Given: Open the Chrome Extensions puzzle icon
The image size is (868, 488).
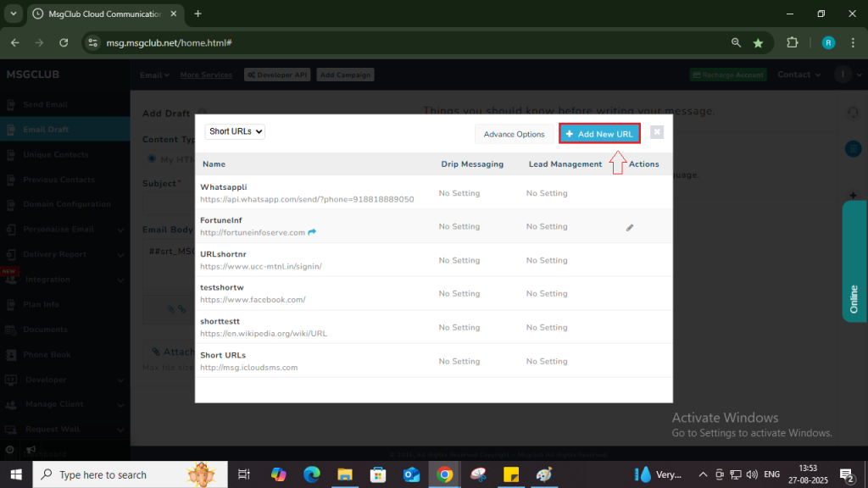Looking at the screenshot, I should coord(793,42).
